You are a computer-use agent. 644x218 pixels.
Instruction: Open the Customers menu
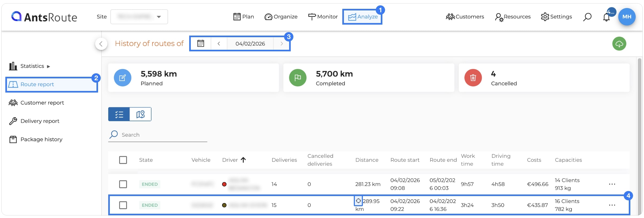coord(465,17)
